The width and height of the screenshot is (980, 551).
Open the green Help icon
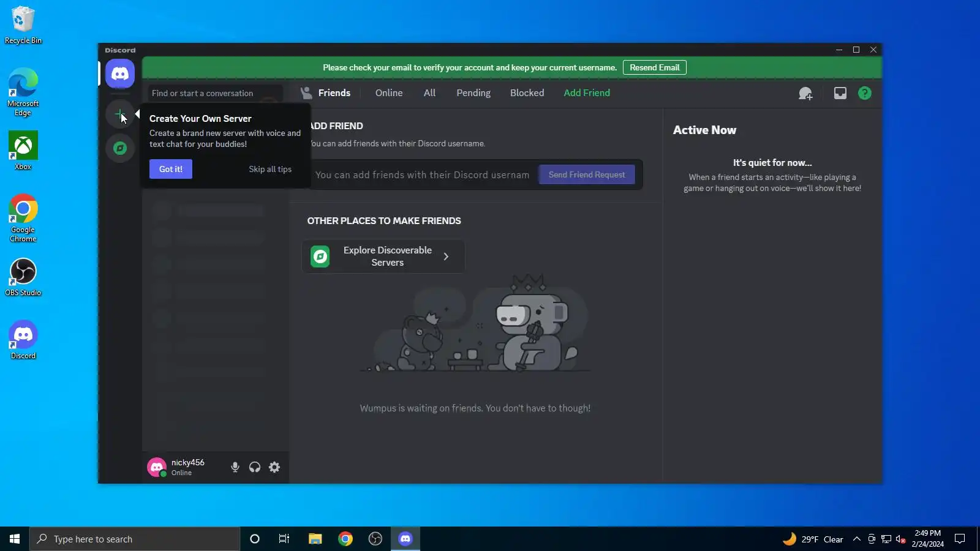(x=865, y=93)
